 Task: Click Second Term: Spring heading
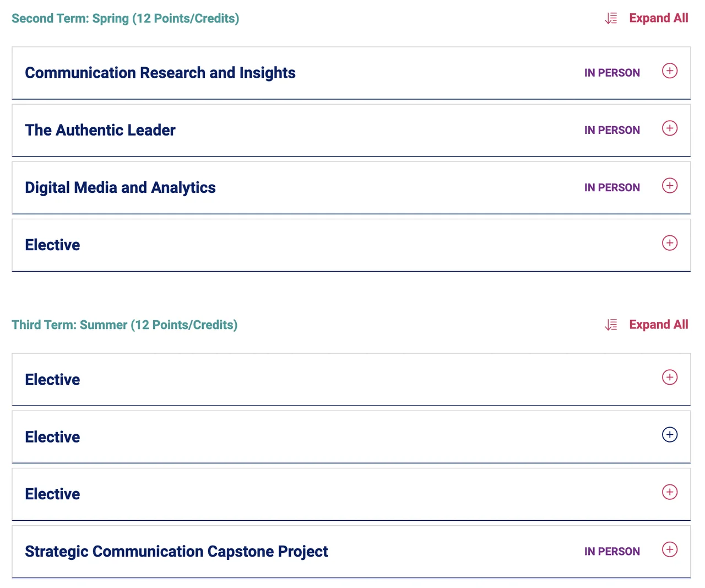tap(126, 18)
